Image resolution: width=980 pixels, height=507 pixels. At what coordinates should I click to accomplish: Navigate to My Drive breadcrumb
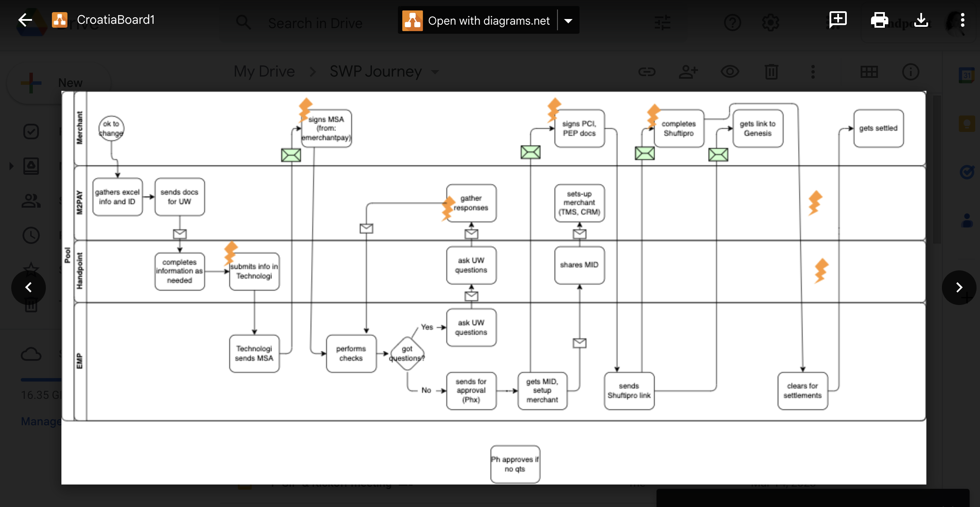pos(264,71)
